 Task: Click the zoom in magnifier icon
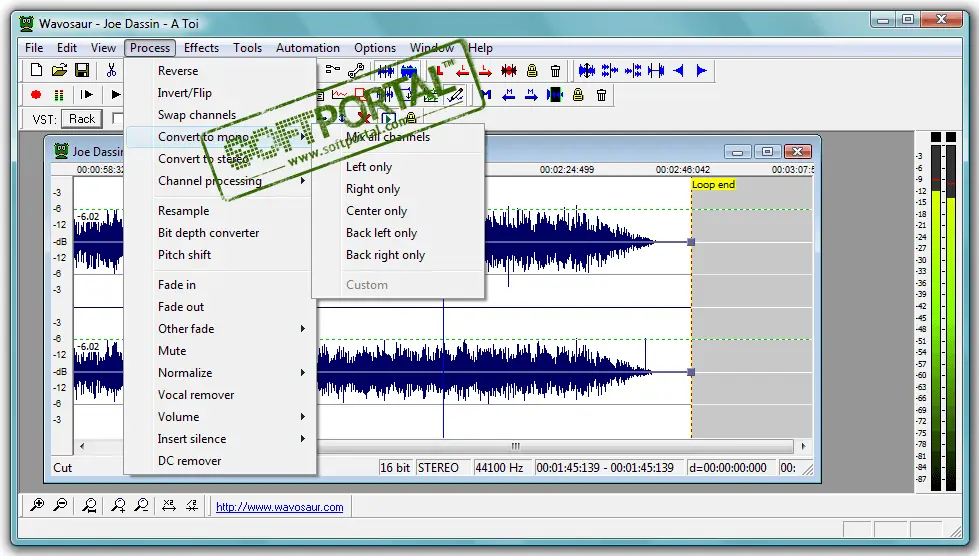pos(37,505)
